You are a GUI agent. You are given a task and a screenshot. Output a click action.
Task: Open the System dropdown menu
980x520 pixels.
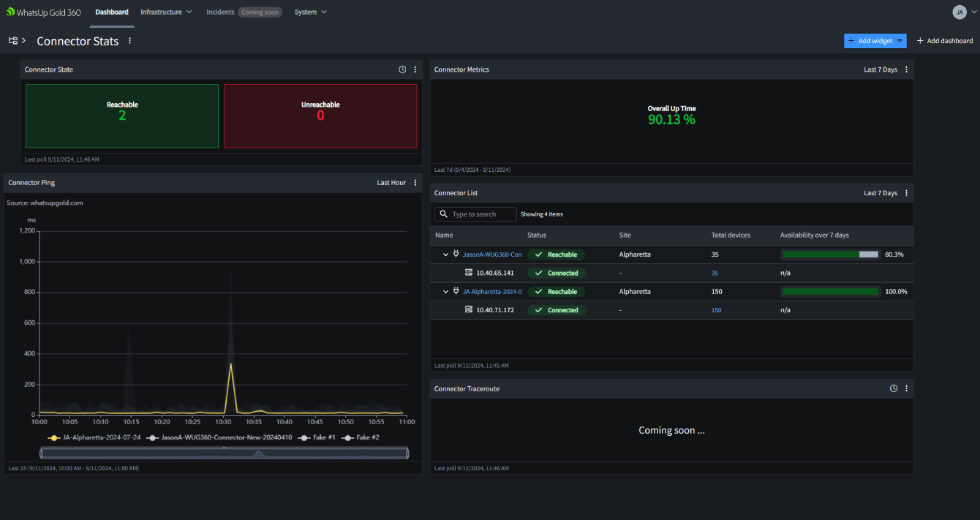tap(311, 12)
